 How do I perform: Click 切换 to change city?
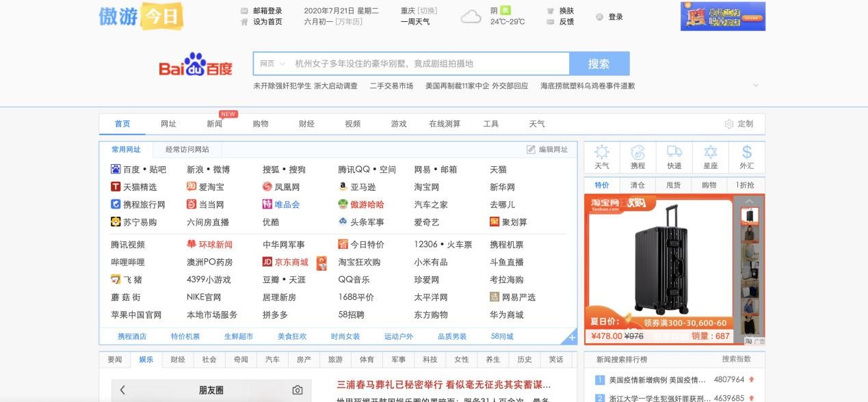428,11
